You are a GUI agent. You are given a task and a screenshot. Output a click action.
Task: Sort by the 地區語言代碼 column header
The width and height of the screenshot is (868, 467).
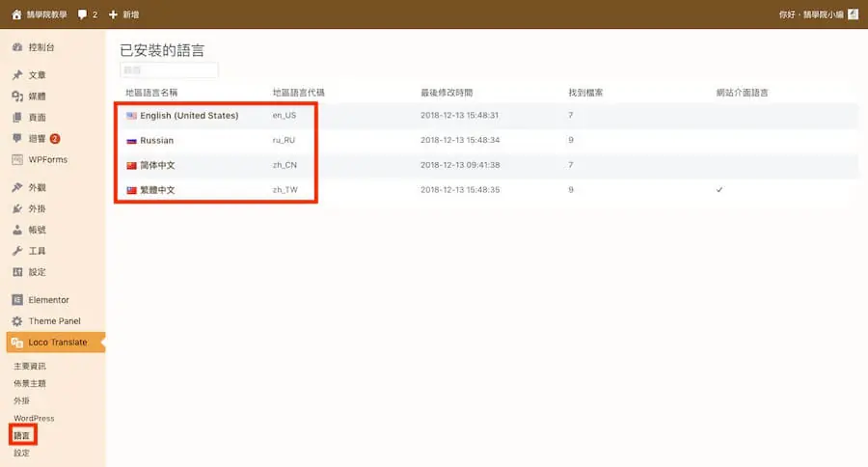298,93
